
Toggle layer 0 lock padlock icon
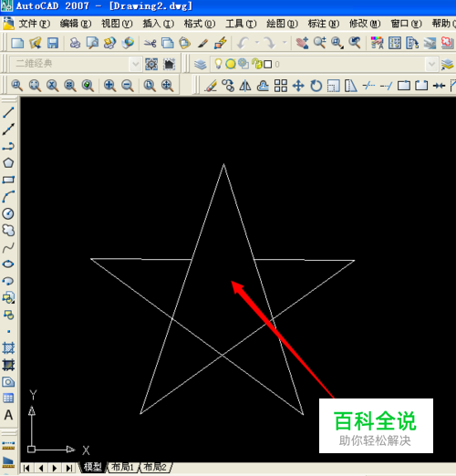[257, 64]
